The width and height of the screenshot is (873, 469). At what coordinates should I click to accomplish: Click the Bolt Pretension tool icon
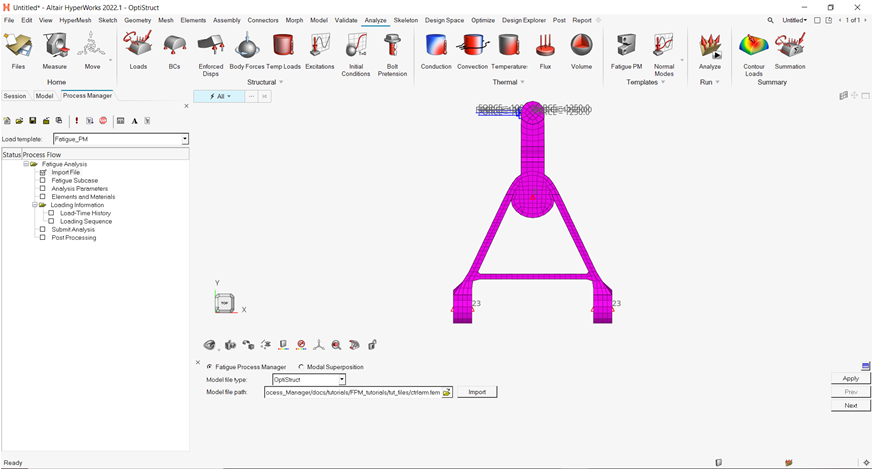[x=392, y=46]
